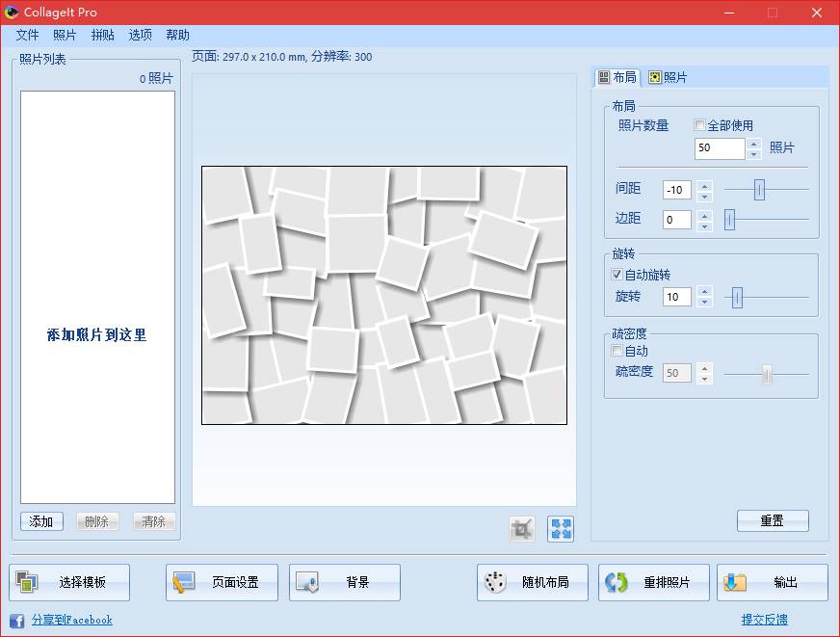Click the Facebook logo icon
The image size is (840, 637).
16,621
